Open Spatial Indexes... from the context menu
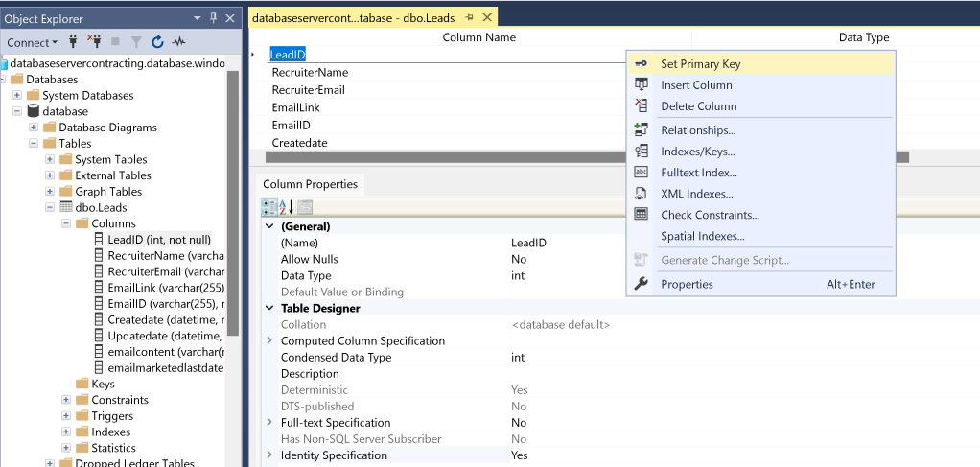 761,236
